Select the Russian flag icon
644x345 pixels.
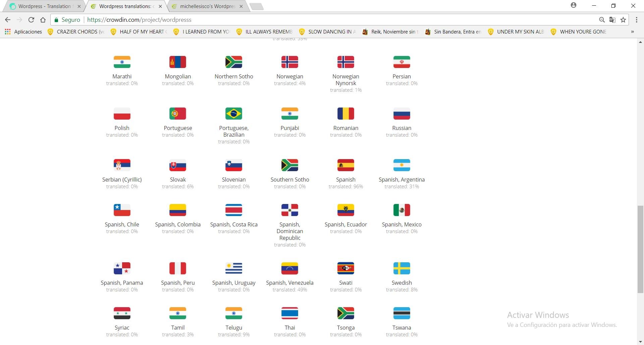tap(402, 114)
